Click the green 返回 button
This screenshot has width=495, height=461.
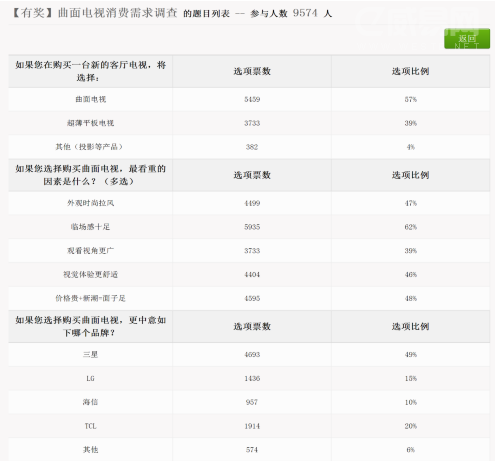point(467,39)
